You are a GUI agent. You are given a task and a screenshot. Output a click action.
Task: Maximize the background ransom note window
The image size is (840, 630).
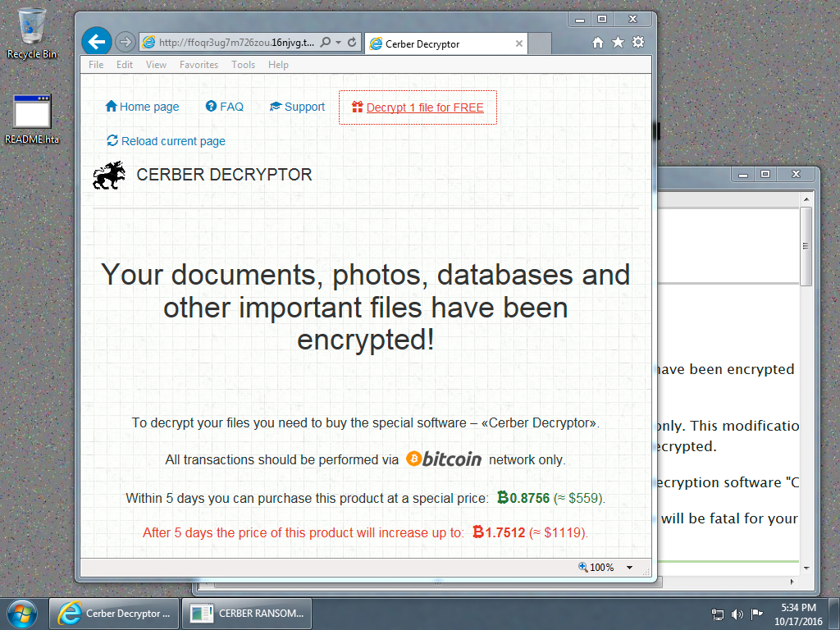tap(765, 174)
